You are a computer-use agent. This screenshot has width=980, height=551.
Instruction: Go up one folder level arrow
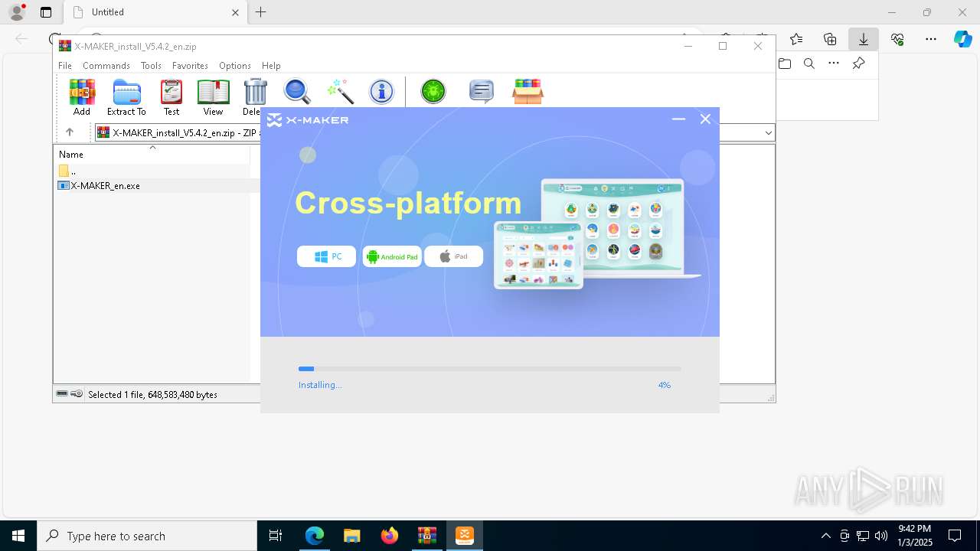point(69,132)
